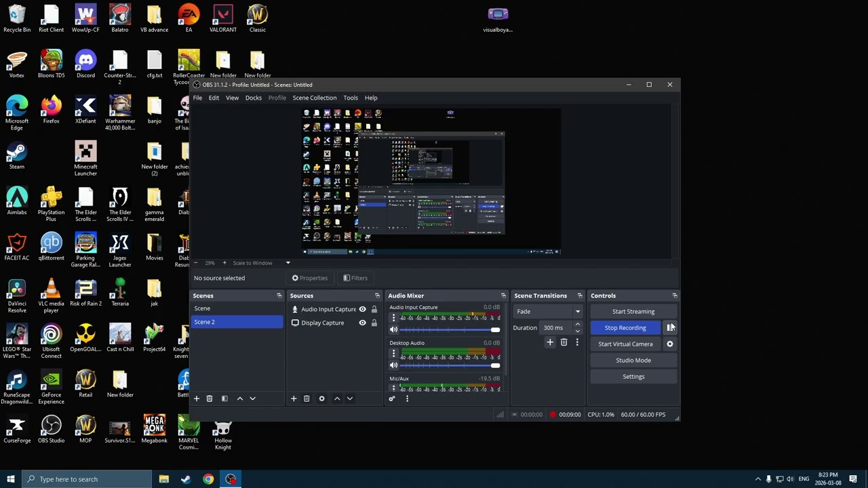The image size is (868, 488).
Task: Open Google Chrome from the taskbar
Action: point(208,479)
